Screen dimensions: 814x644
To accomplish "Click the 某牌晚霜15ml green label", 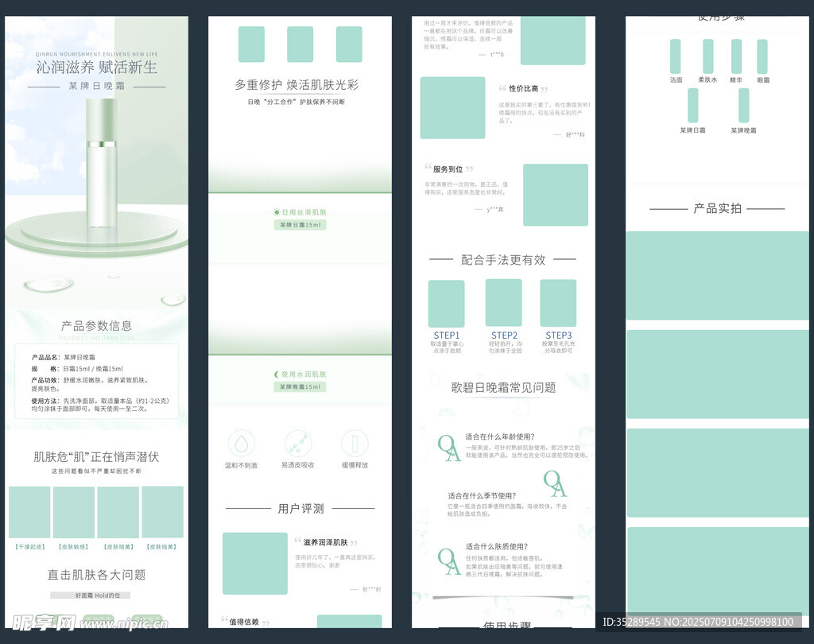I will [x=300, y=387].
